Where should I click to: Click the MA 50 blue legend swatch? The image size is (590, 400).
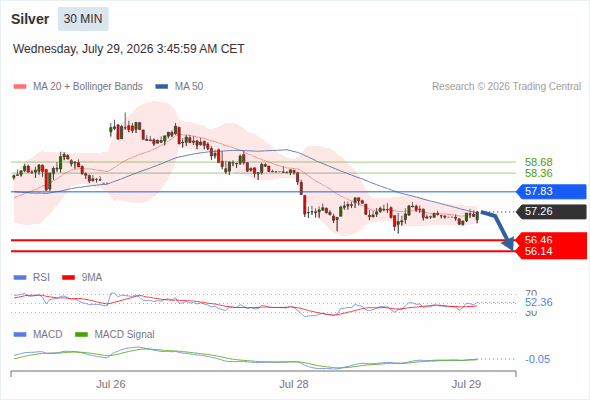pyautogui.click(x=162, y=87)
